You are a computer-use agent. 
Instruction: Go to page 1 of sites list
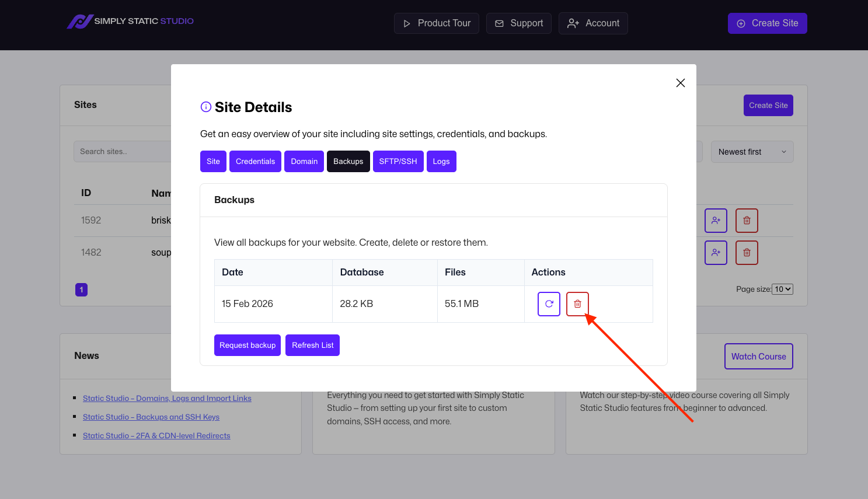[81, 289]
